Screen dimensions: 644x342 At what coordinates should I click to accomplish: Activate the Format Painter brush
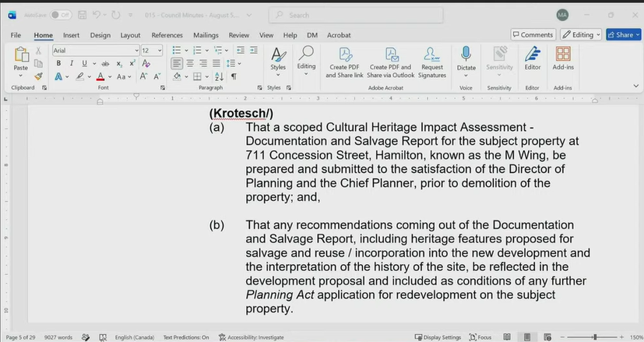click(38, 76)
